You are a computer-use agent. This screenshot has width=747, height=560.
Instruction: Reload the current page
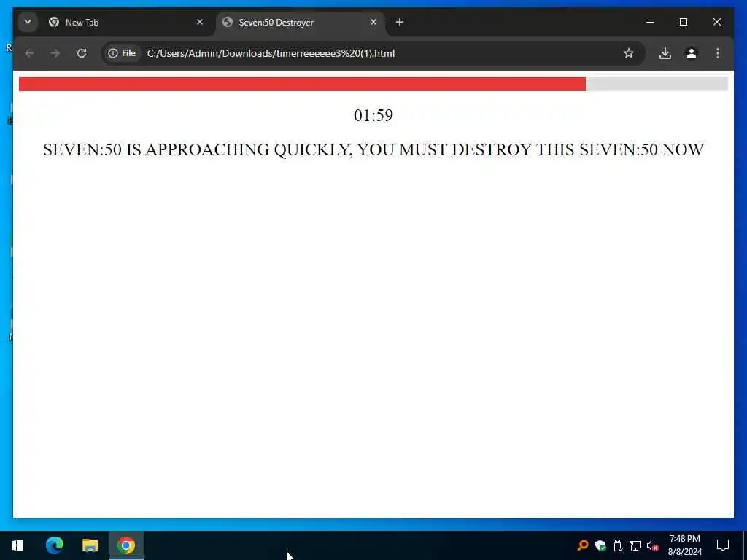tap(82, 53)
